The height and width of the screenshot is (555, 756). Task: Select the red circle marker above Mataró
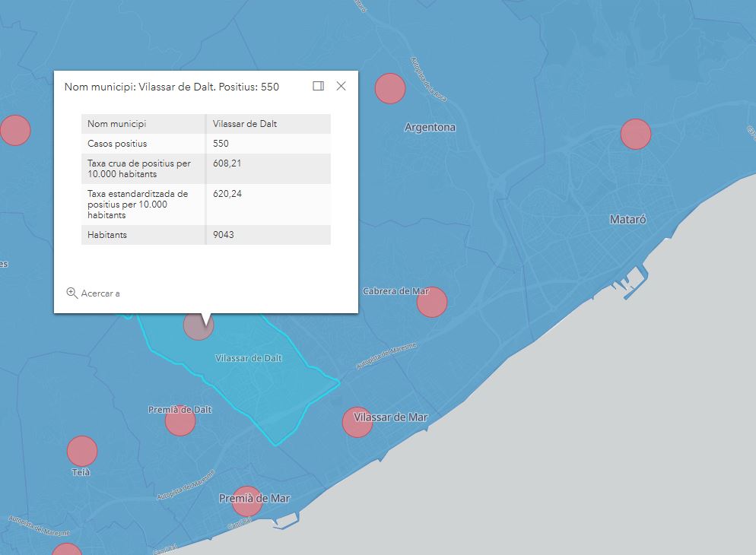click(x=636, y=134)
